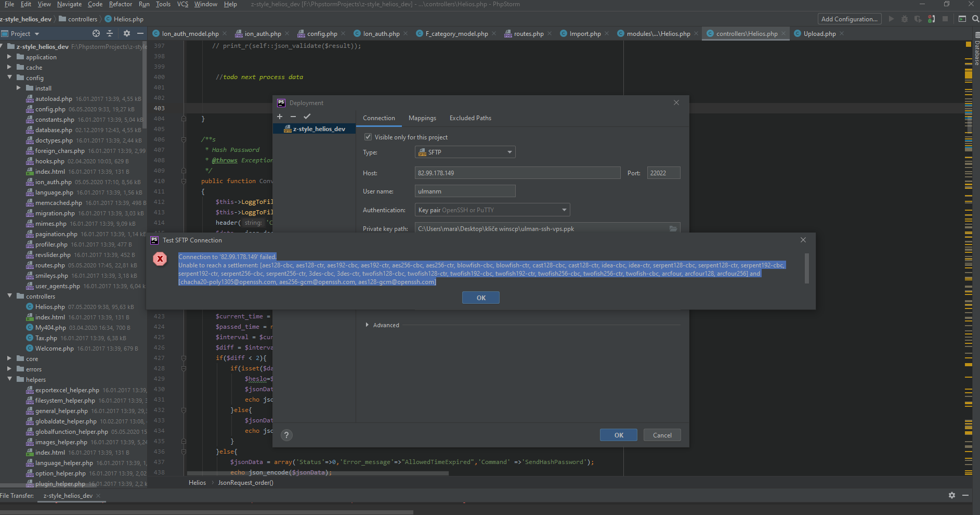Click the collapse all icon in Project panel
The height and width of the screenshot is (515, 980).
110,33
